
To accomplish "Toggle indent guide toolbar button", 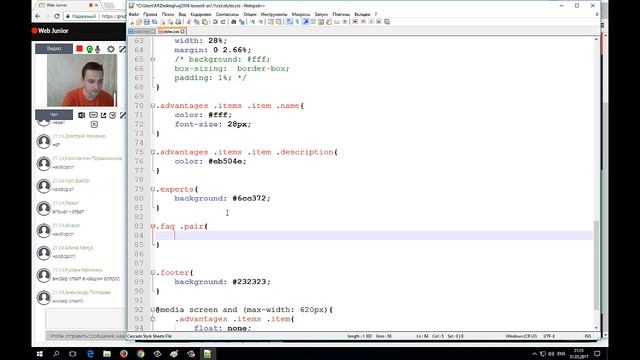I will (x=305, y=22).
